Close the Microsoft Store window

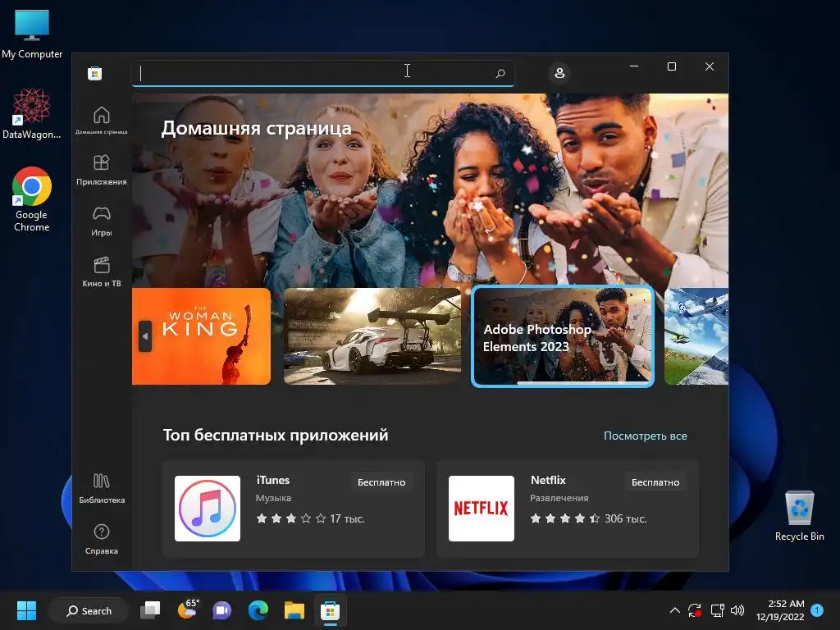pos(710,66)
